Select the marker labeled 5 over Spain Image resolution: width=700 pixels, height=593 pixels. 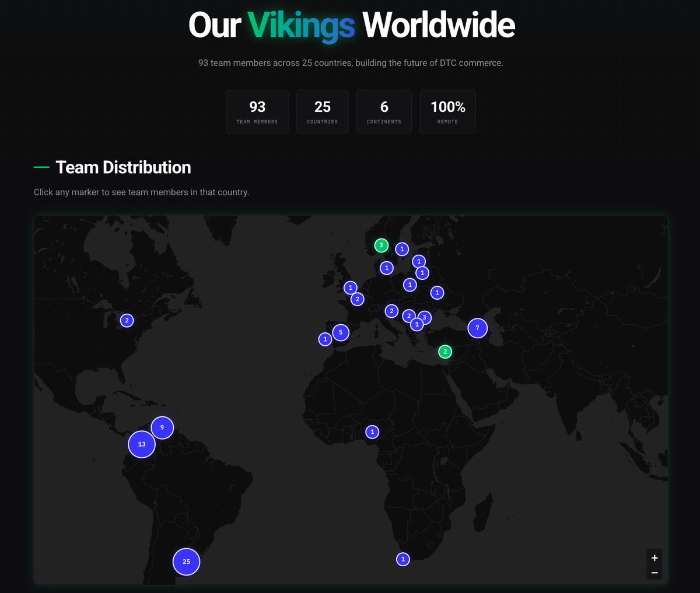tap(341, 332)
